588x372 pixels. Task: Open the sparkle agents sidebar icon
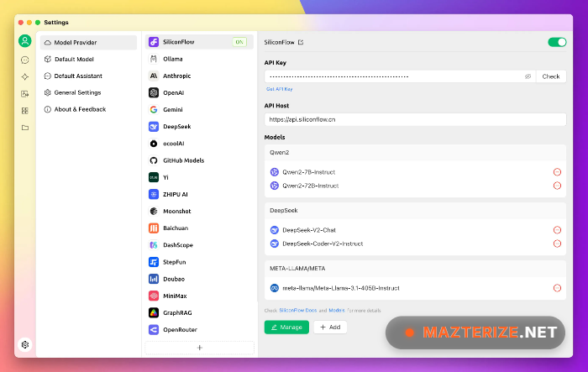24,77
